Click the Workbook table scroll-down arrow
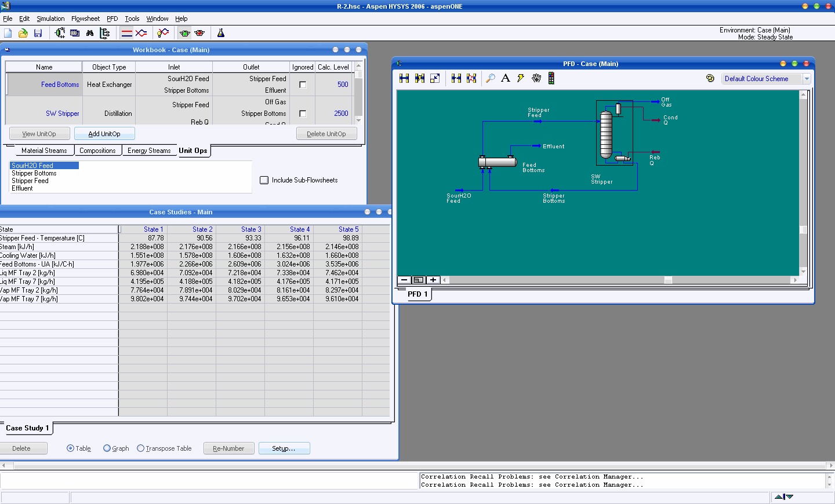Screen dimensions: 835x504 [358, 120]
